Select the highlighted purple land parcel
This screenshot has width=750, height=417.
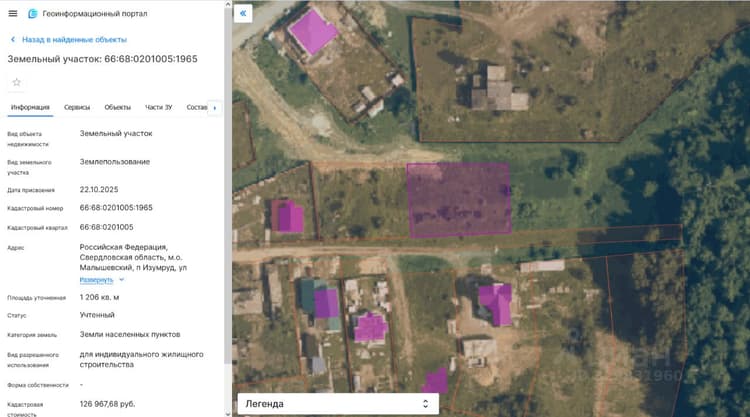pos(459,199)
